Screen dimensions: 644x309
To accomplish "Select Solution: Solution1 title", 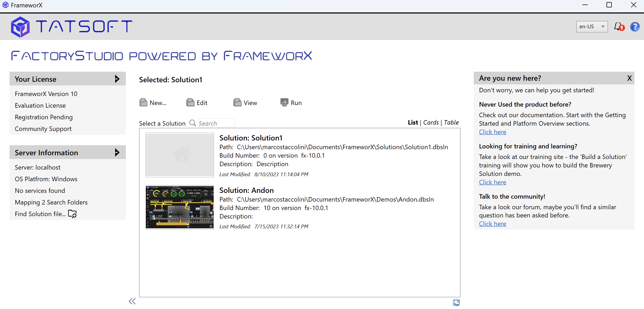I will pos(251,138).
